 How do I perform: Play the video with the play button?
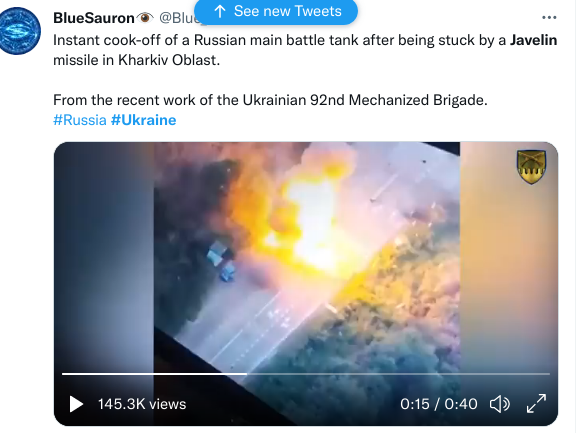(76, 404)
